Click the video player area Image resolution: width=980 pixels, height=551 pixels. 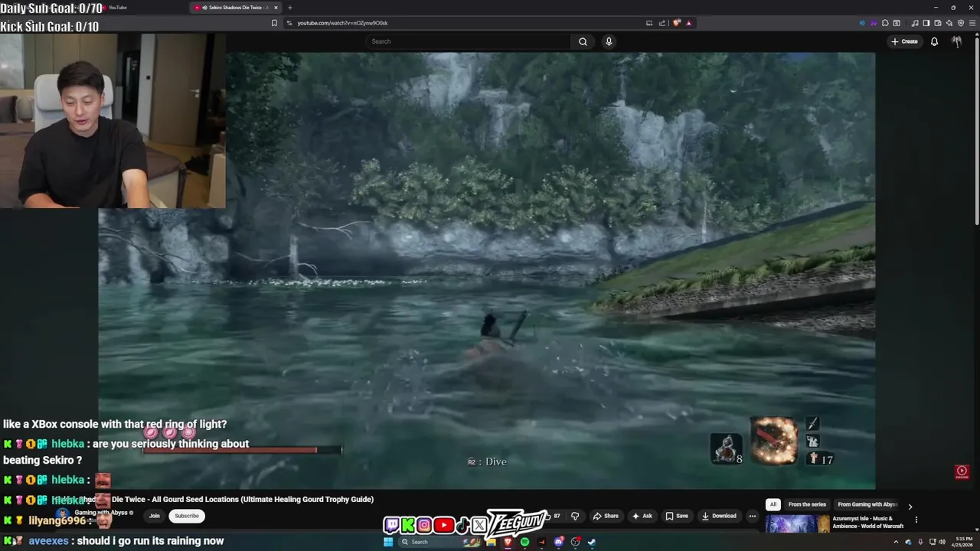pos(486,270)
